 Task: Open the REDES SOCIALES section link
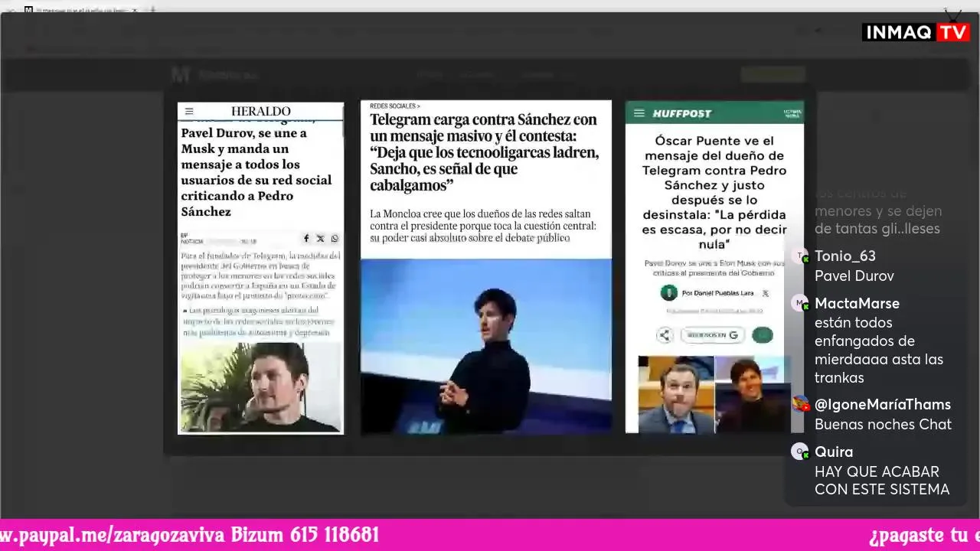[394, 106]
